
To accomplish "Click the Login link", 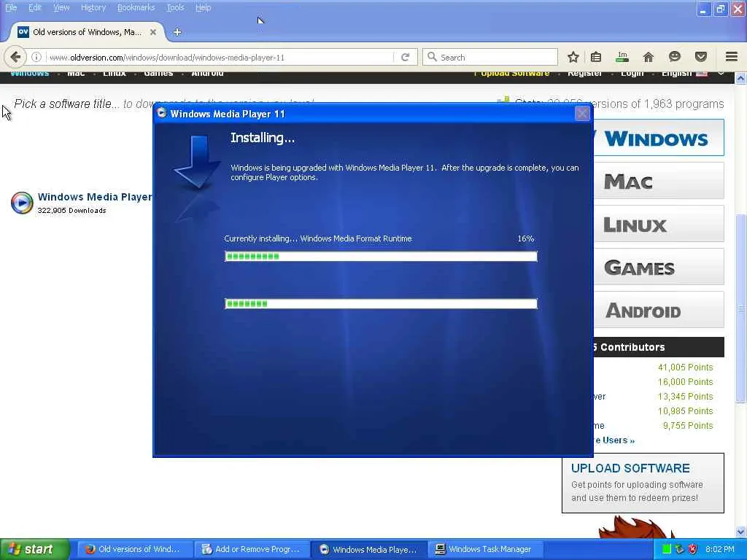I will click(632, 74).
